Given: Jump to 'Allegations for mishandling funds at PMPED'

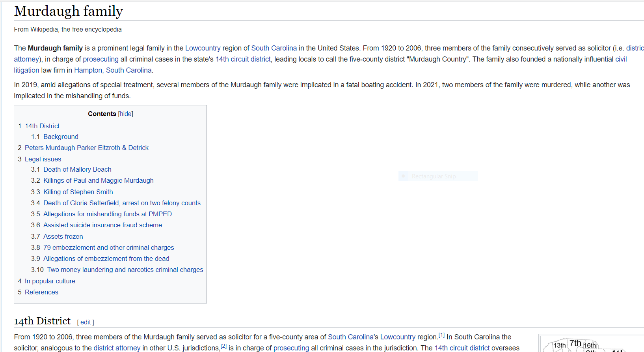Looking at the screenshot, I should point(108,214).
